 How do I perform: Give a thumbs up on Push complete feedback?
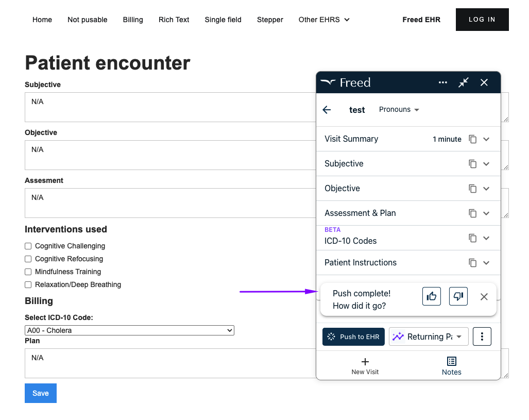click(432, 296)
